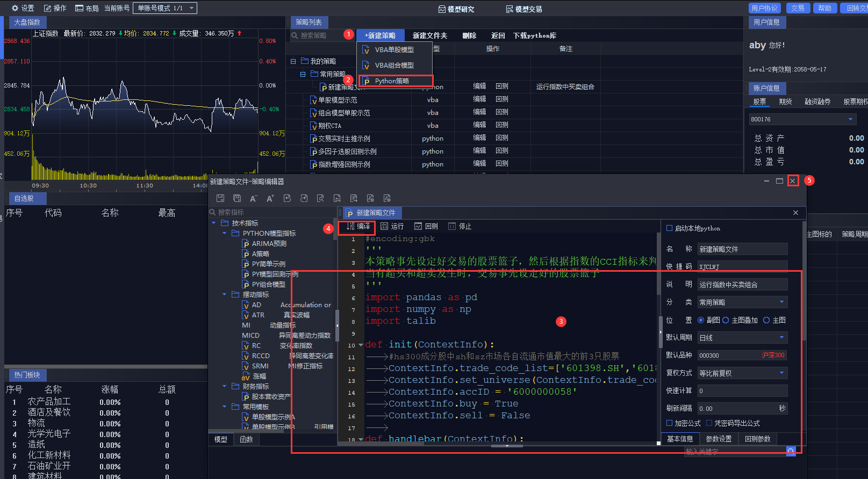868x479 pixels.
Task: Switch to 回测参数 tab
Action: (757, 439)
